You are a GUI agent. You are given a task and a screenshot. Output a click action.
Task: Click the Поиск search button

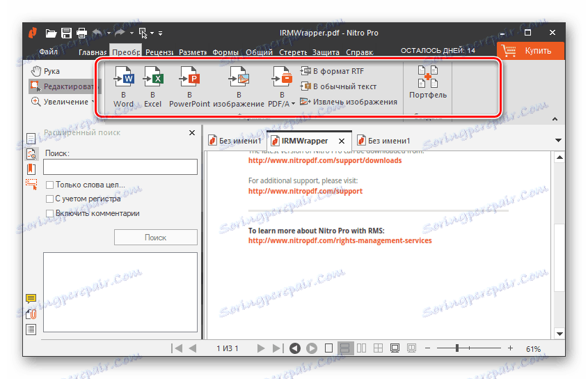point(156,238)
